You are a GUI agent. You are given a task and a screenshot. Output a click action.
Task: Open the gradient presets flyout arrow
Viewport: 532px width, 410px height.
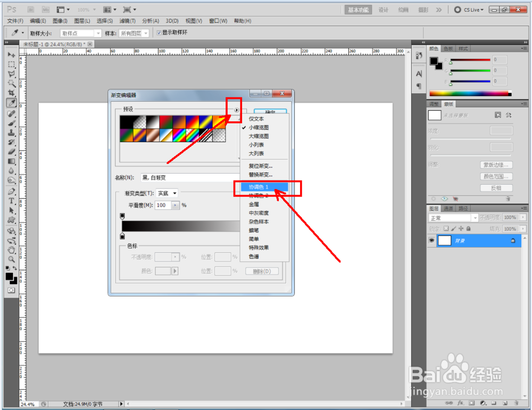coord(237,110)
